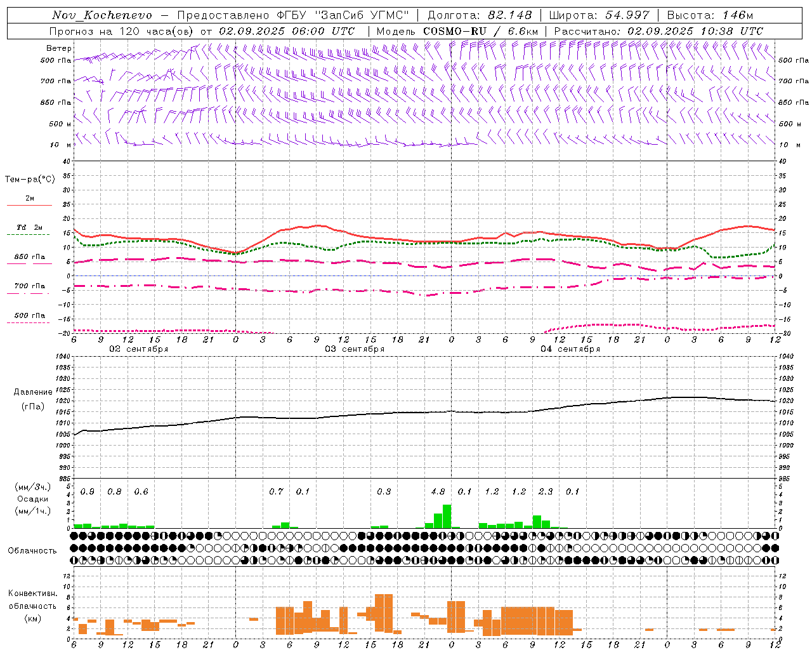
Task: Click the Облачность cloud cover label
Action: [x=32, y=550]
